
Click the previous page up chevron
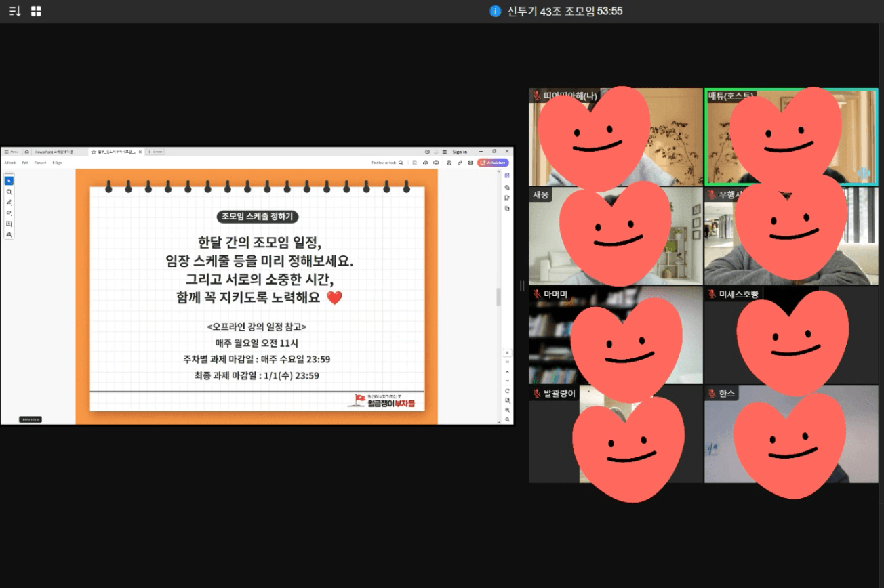pos(507,372)
